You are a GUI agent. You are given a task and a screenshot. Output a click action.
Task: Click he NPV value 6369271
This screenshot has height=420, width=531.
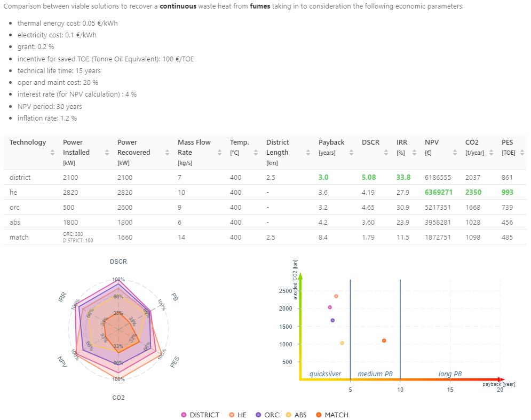coord(439,192)
